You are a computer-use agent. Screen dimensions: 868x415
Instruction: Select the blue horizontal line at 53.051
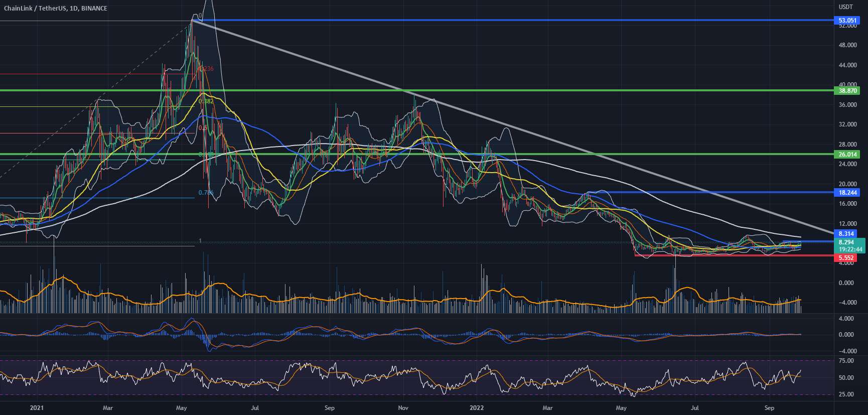coord(514,20)
